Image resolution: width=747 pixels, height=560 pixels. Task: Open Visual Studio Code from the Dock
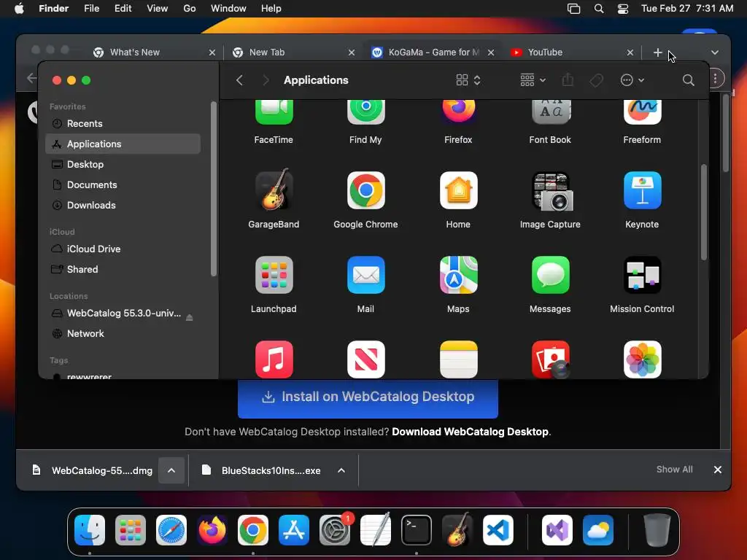coord(498,529)
